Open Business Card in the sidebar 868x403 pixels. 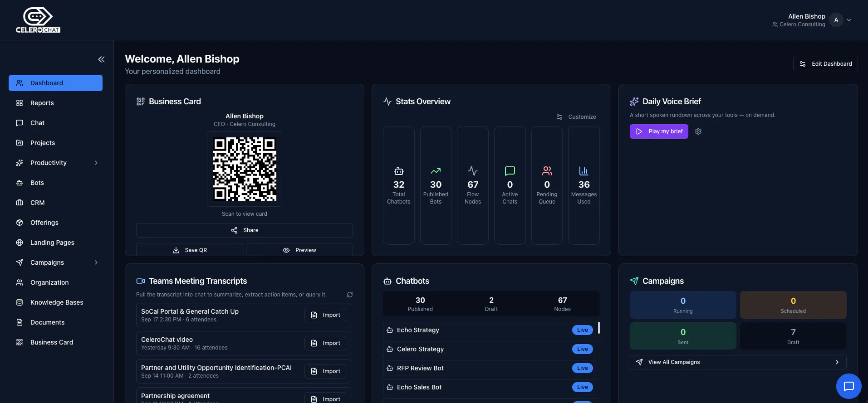[x=55, y=342]
